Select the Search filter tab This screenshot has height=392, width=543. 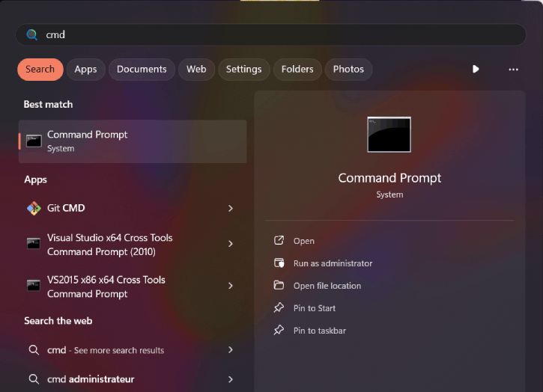pos(40,69)
